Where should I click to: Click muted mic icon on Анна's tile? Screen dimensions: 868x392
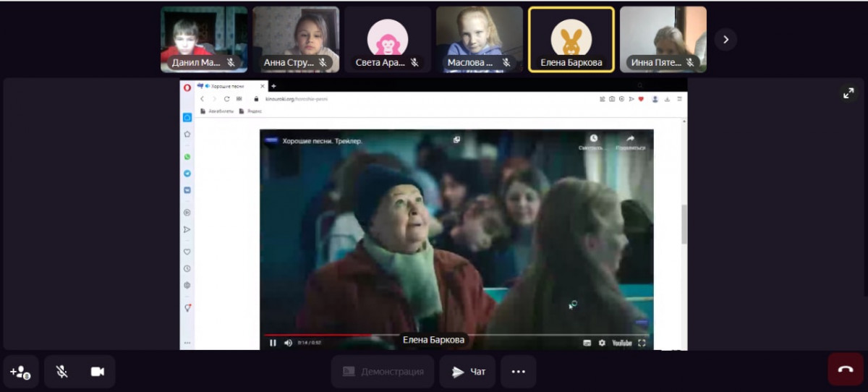(x=323, y=63)
